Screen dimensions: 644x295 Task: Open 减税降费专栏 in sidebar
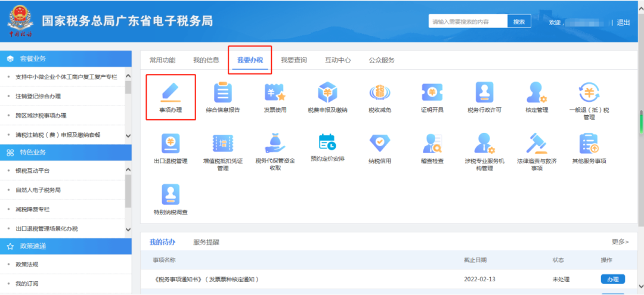click(32, 209)
